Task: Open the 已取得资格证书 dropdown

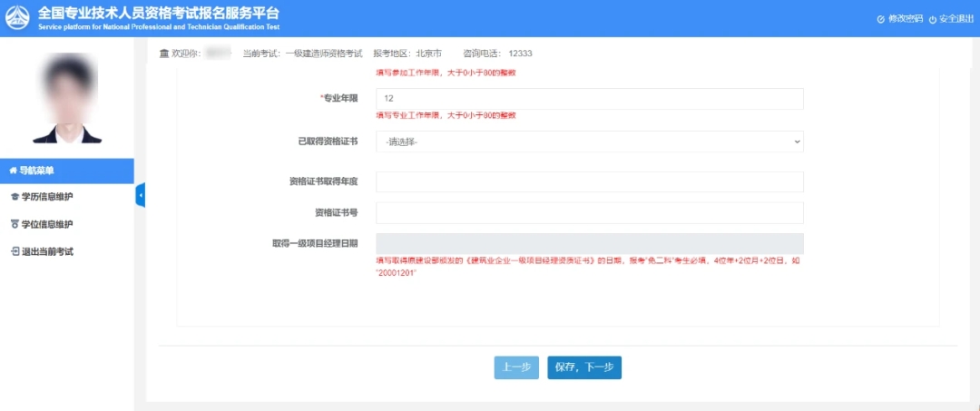Action: [588, 142]
